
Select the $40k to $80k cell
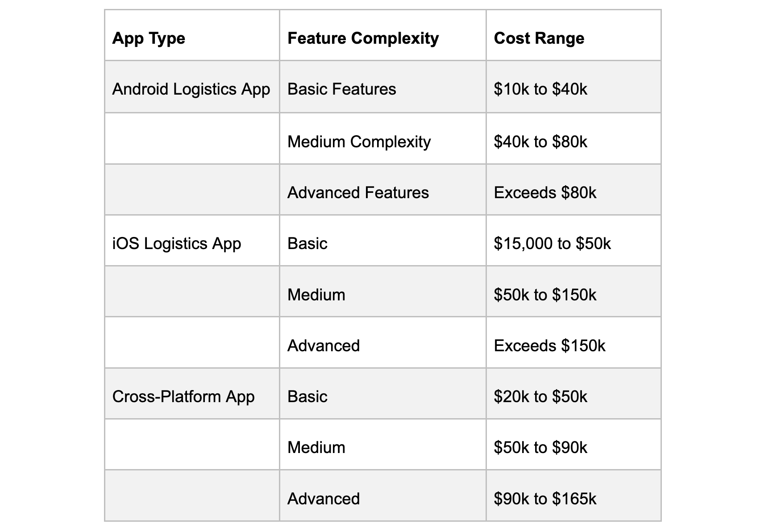pyautogui.click(x=573, y=138)
